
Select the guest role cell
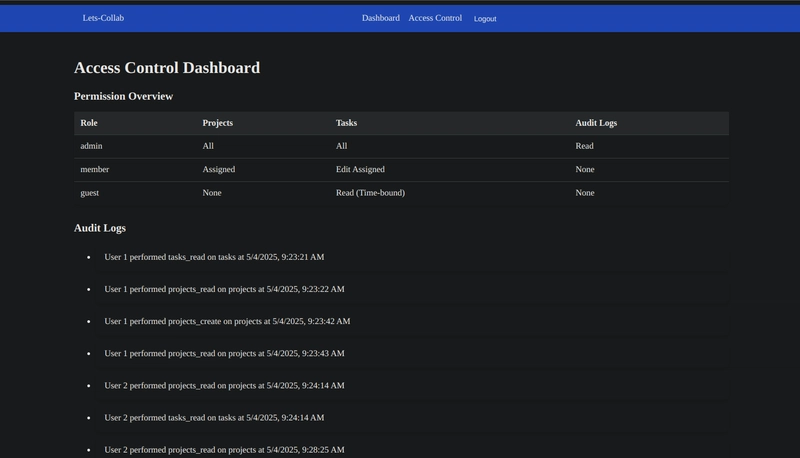tap(89, 193)
